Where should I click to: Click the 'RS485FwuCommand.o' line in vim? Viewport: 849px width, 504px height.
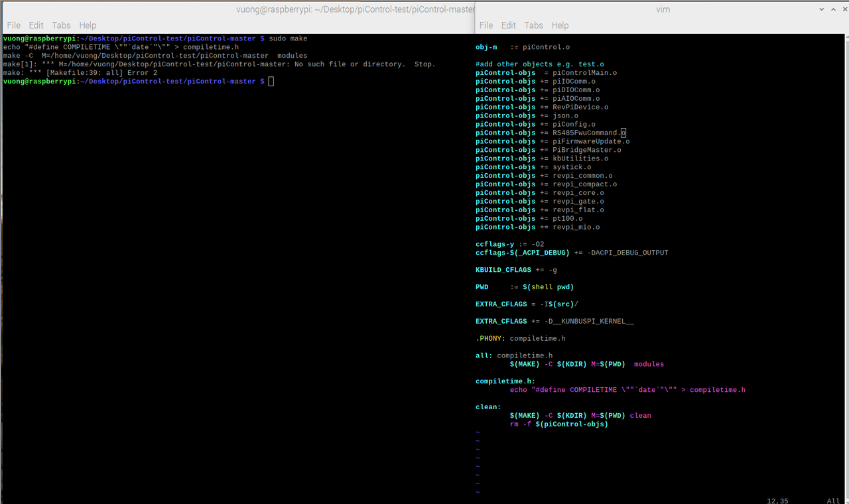(x=551, y=134)
